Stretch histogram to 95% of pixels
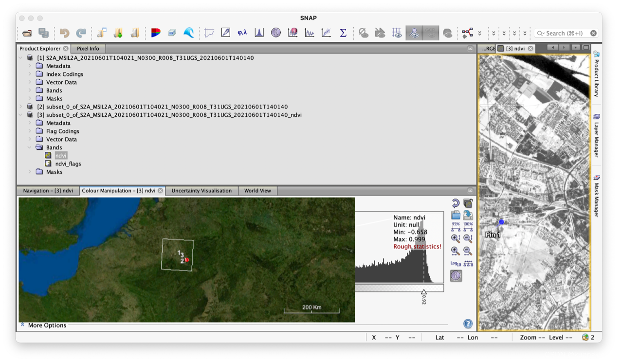The image size is (620, 364). 456,226
